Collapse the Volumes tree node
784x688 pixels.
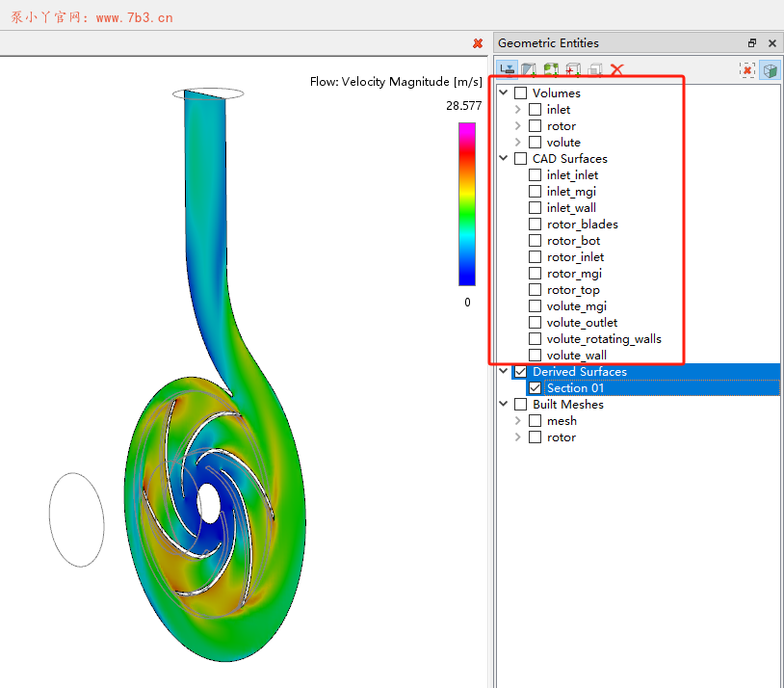504,93
